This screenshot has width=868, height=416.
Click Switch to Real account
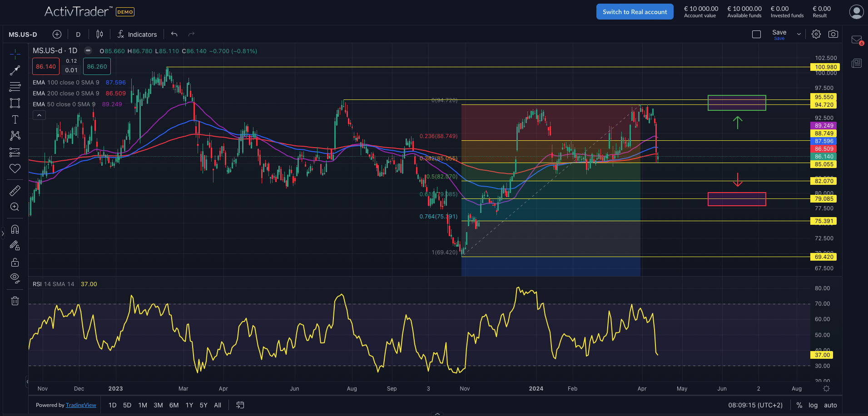click(635, 11)
